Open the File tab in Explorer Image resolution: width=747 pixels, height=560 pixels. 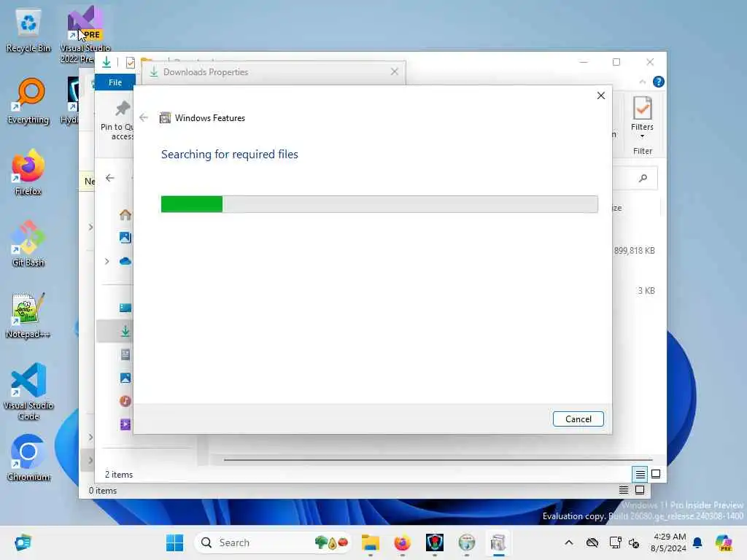[x=115, y=82]
